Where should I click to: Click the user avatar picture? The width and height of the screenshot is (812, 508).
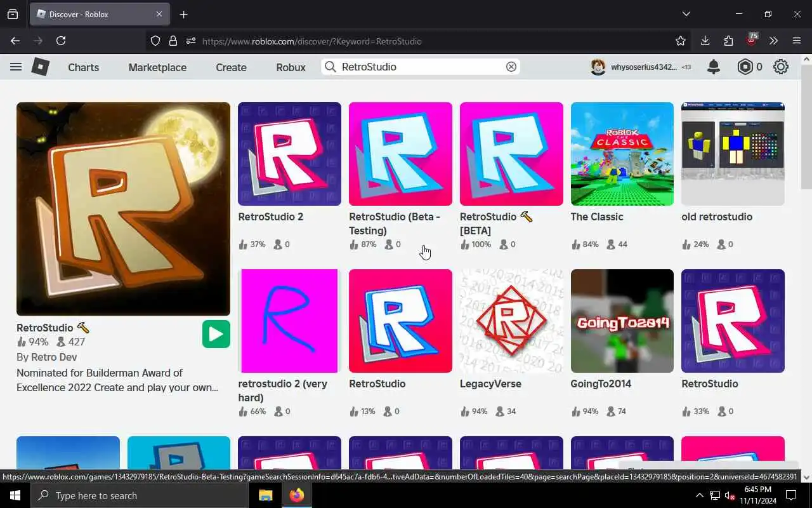click(598, 67)
